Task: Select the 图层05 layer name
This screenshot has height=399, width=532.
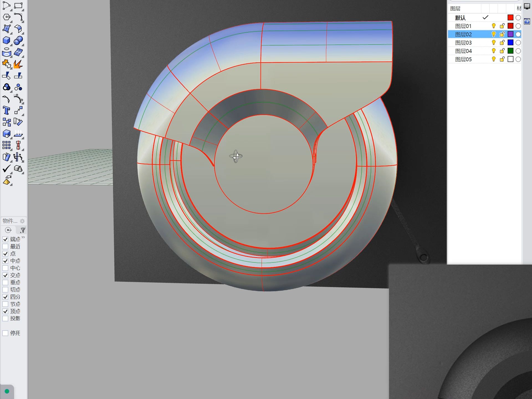Action: [463, 59]
